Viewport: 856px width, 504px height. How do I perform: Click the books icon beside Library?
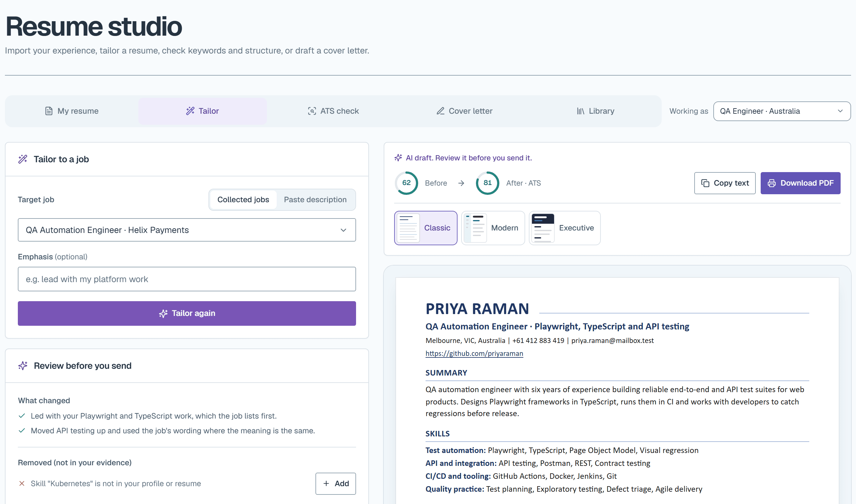pos(581,111)
